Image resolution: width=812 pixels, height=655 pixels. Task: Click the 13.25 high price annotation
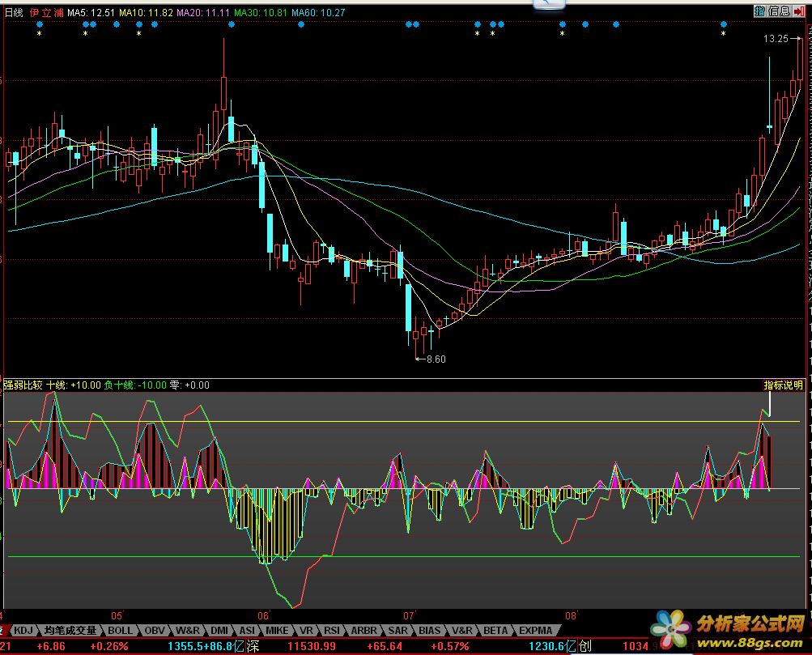coord(776,38)
